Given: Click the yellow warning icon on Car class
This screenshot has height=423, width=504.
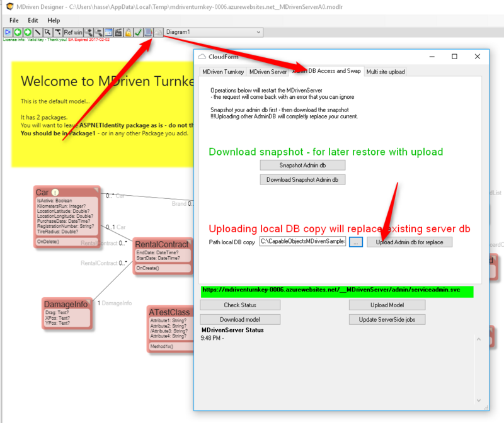Looking at the screenshot, I should 55,193.
